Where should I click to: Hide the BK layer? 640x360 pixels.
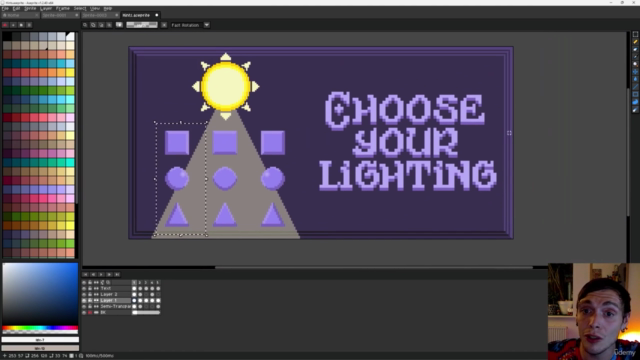[x=84, y=312]
